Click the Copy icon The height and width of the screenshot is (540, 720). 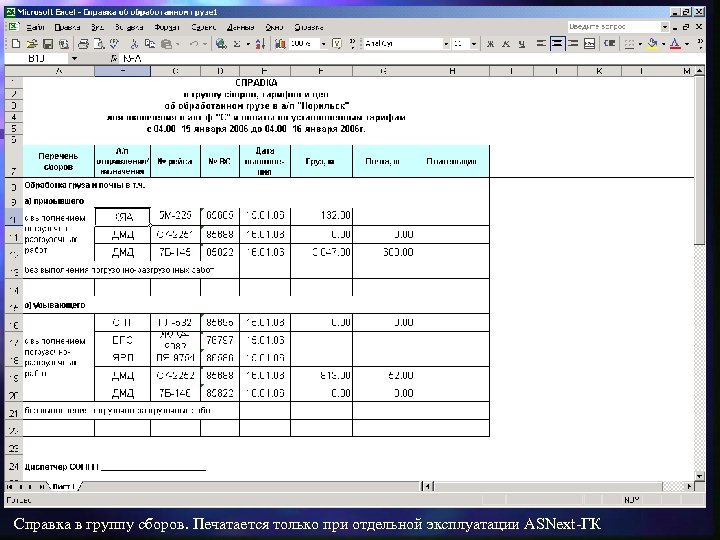tap(150, 44)
